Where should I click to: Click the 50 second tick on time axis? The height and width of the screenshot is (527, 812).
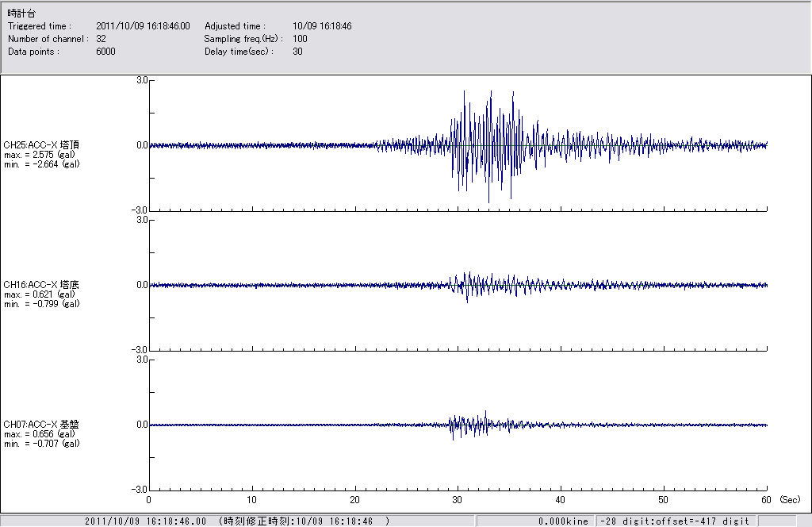click(664, 500)
